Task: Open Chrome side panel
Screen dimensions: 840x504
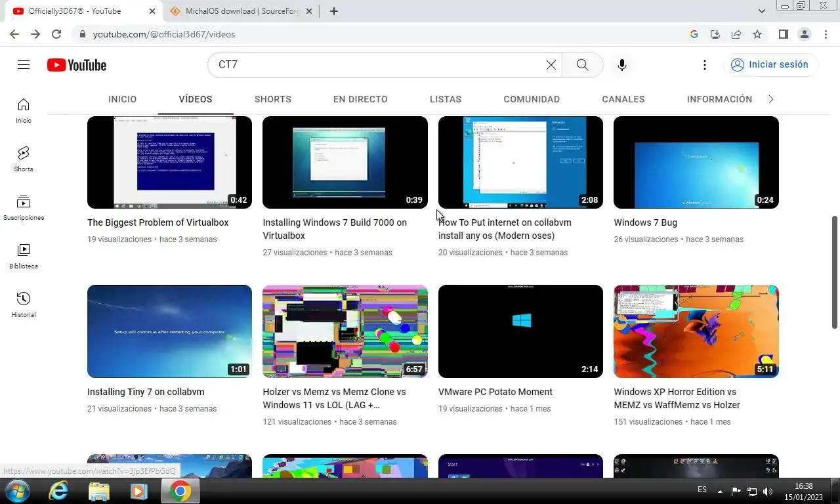Action: 783,34
